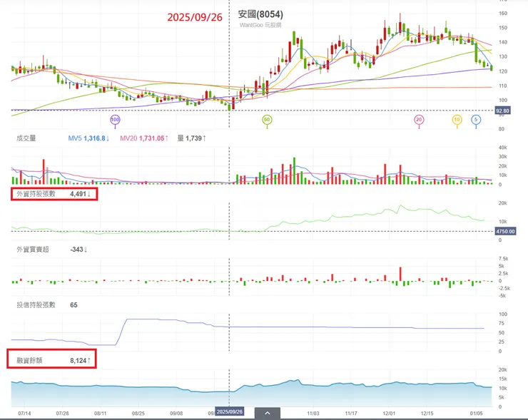
Task: Click the 4,491 foreign holdings value
Action: click(x=80, y=194)
